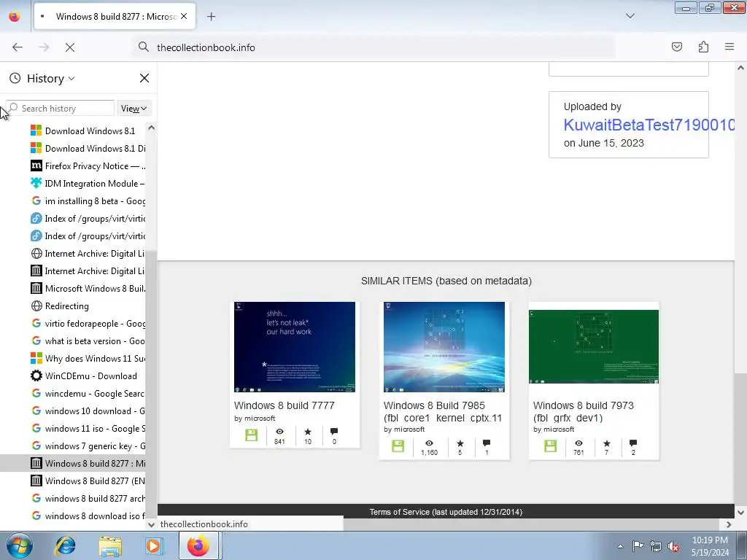Open Windows Explorer from taskbar
This screenshot has height=560, width=747.
click(x=110, y=546)
